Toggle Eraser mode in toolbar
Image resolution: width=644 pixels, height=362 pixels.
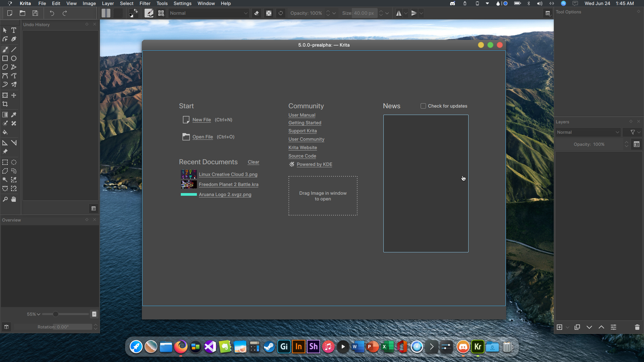[x=257, y=13]
